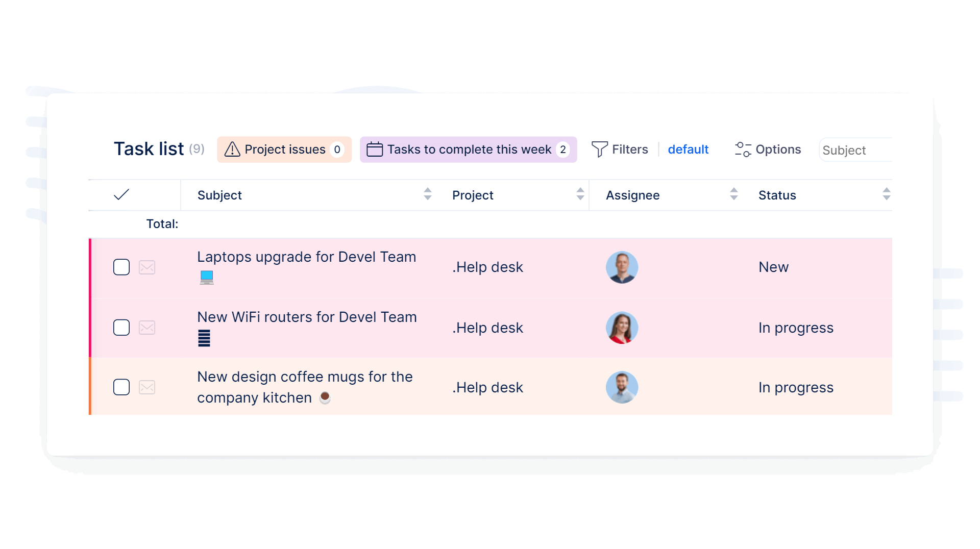The height and width of the screenshot is (549, 980).
Task: Click envelope icon on WiFi routers row
Action: tap(147, 328)
